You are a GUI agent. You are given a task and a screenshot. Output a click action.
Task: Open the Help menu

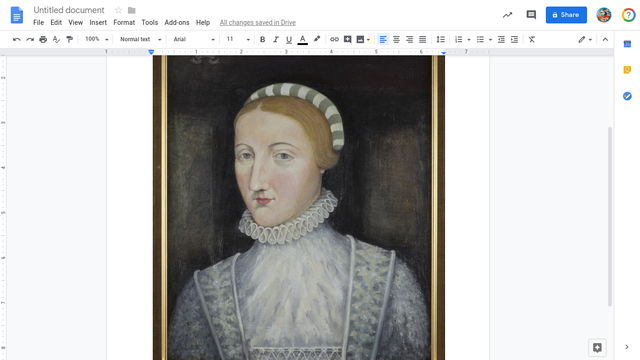coord(203,22)
